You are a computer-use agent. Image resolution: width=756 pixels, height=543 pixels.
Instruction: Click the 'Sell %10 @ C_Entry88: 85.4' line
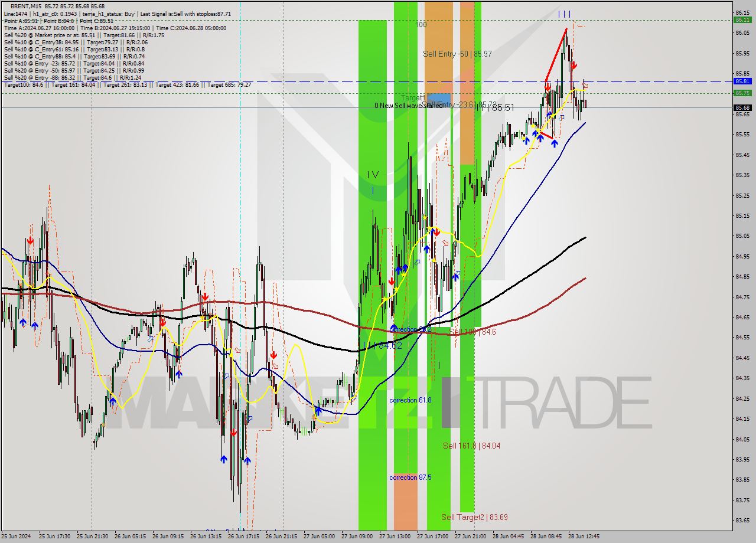(74, 56)
